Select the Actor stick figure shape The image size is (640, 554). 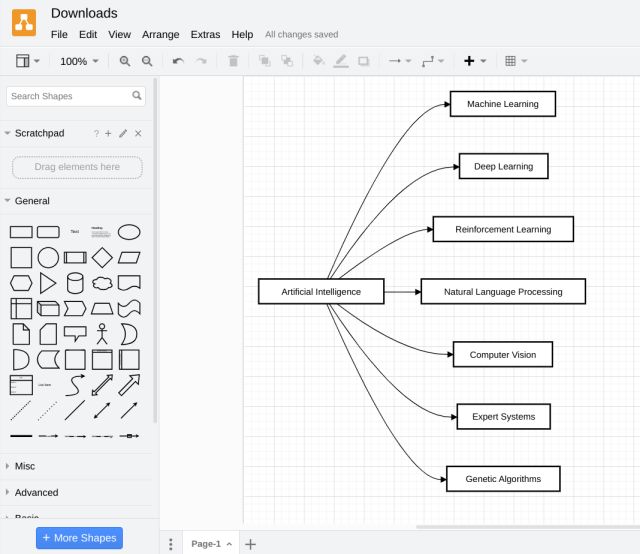[102, 334]
